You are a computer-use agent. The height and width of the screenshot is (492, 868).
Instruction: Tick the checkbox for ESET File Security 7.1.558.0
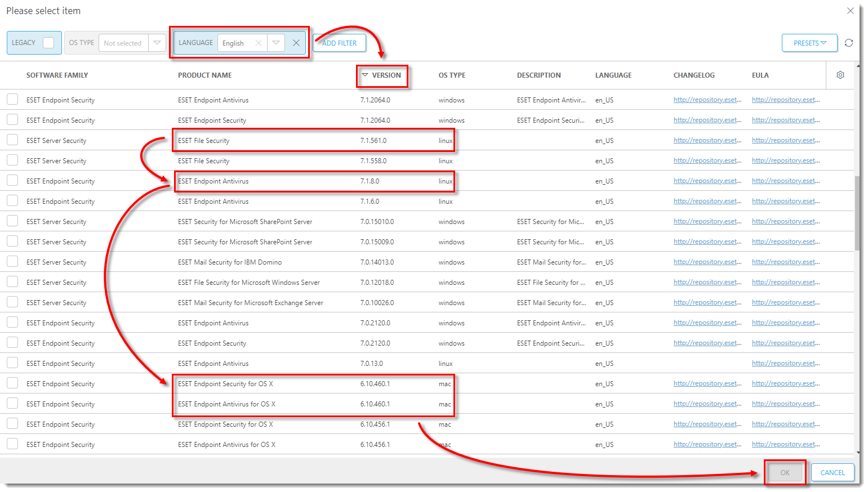pos(12,160)
